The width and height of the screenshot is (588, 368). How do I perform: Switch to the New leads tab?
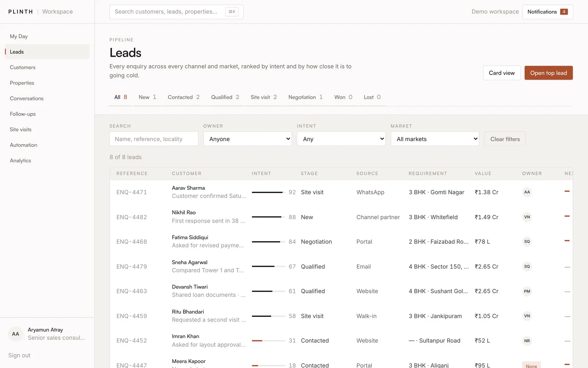point(147,97)
